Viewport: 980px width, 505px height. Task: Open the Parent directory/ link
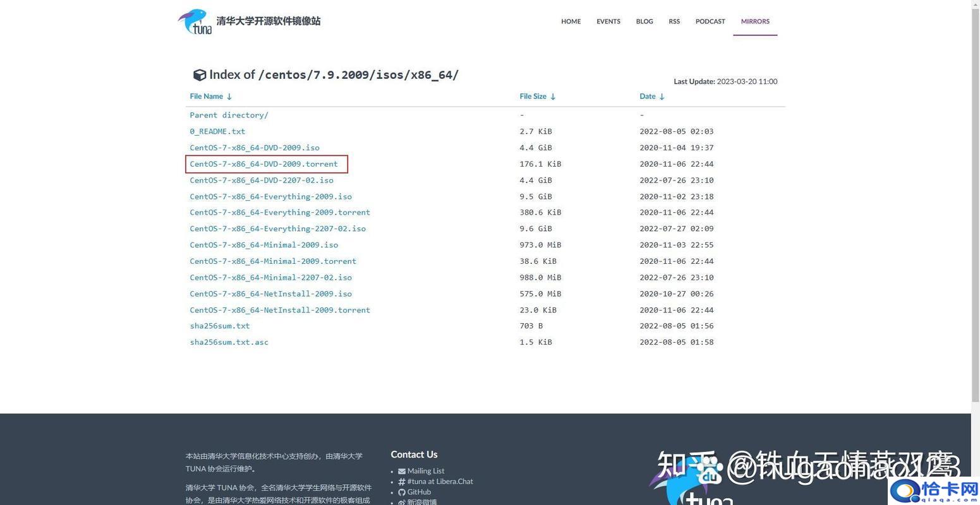pos(229,115)
